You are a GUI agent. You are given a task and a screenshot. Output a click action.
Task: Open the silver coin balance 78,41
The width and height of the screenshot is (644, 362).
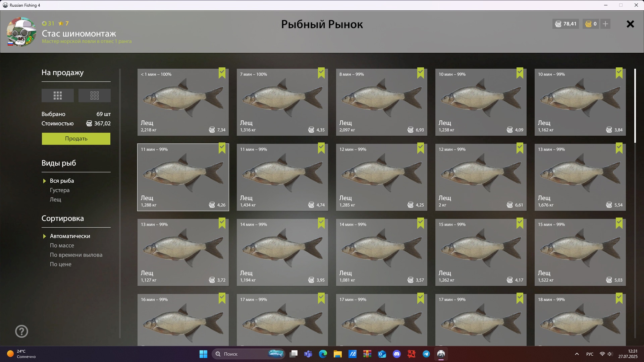point(566,24)
